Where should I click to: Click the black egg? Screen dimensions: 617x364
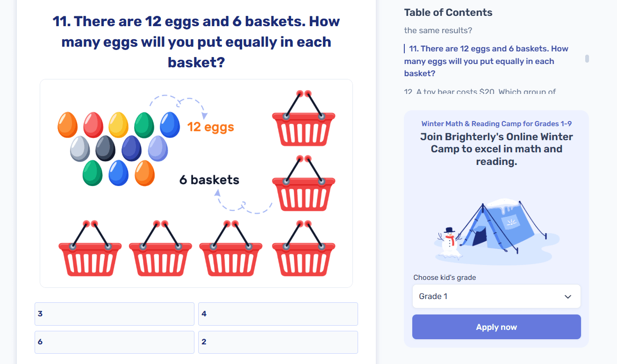tap(105, 148)
